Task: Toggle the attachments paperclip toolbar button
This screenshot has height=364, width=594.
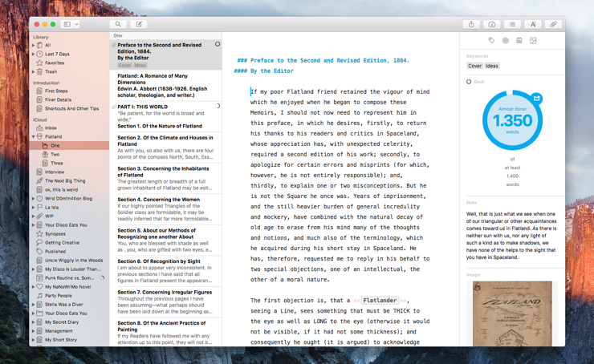Action: [553, 24]
